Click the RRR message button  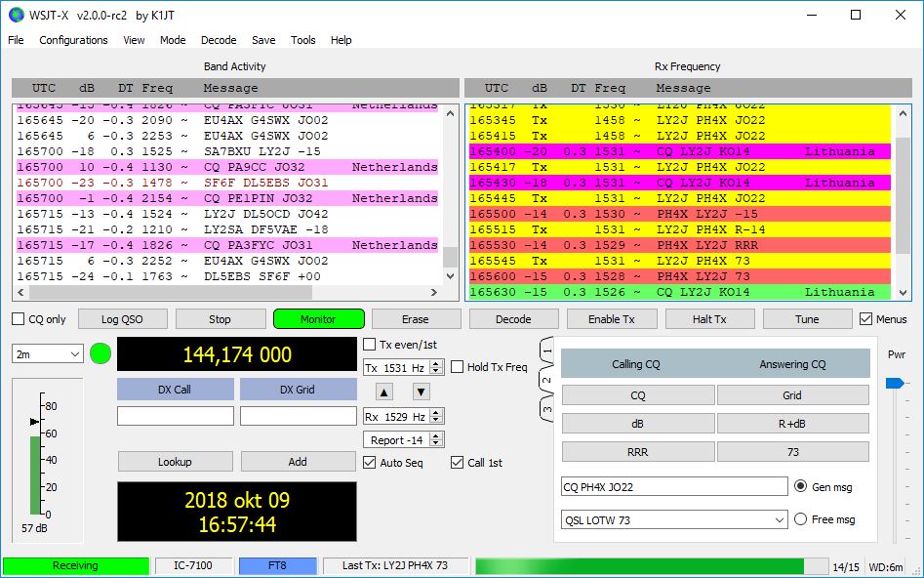pos(638,452)
